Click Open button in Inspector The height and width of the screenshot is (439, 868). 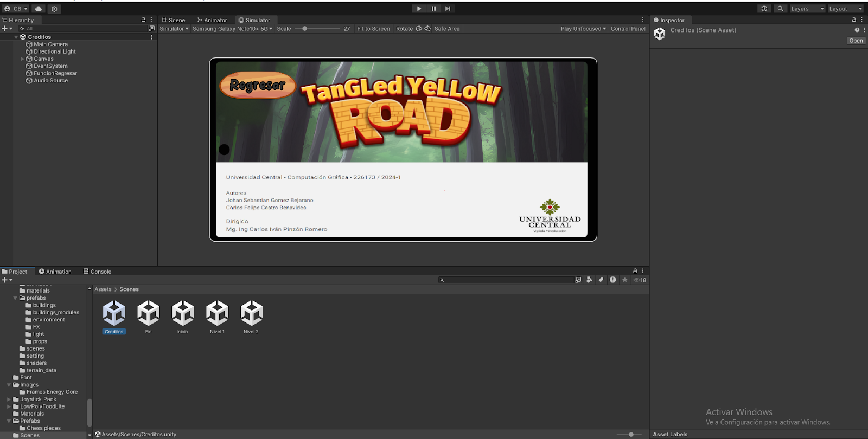(856, 41)
